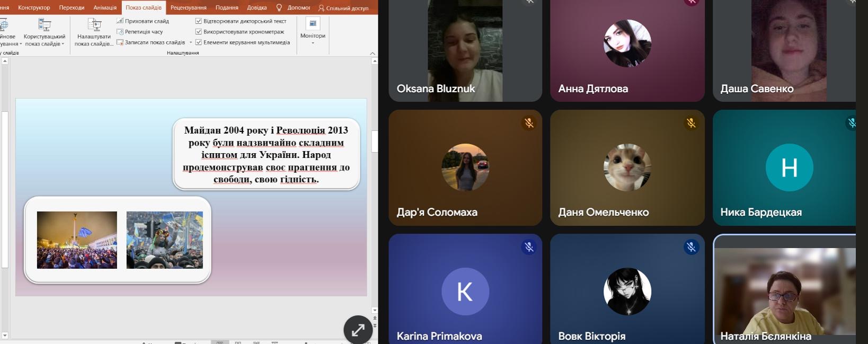
Task: Click Налаштувати показ слайдів setup icon
Action: point(94,25)
